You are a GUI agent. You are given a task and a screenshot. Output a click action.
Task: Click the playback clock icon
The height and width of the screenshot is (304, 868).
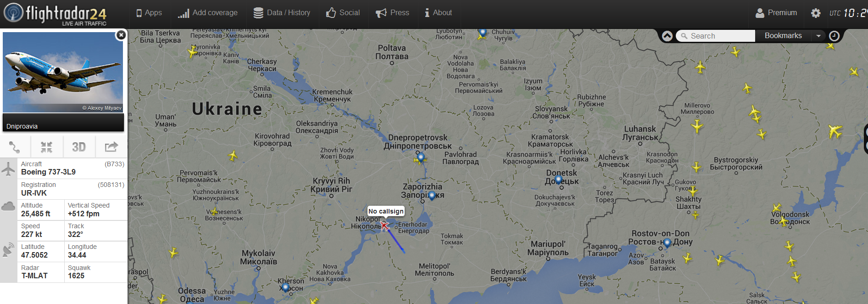(x=834, y=36)
